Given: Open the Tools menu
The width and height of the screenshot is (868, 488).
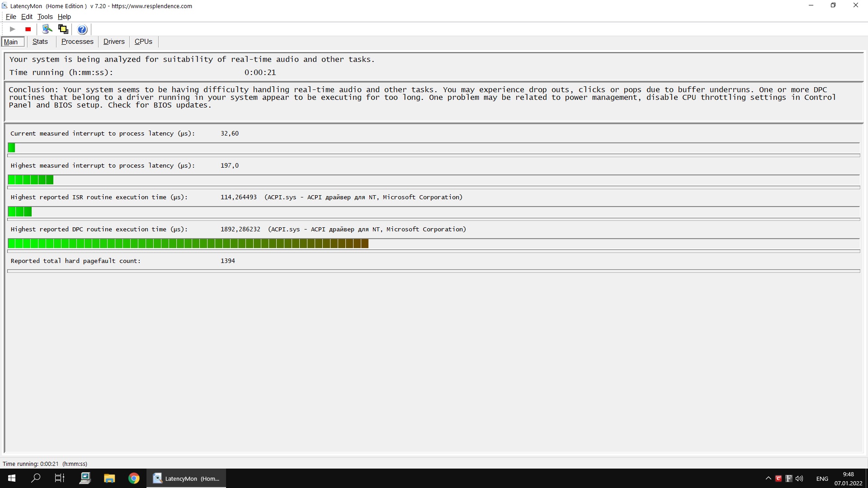Looking at the screenshot, I should [45, 17].
